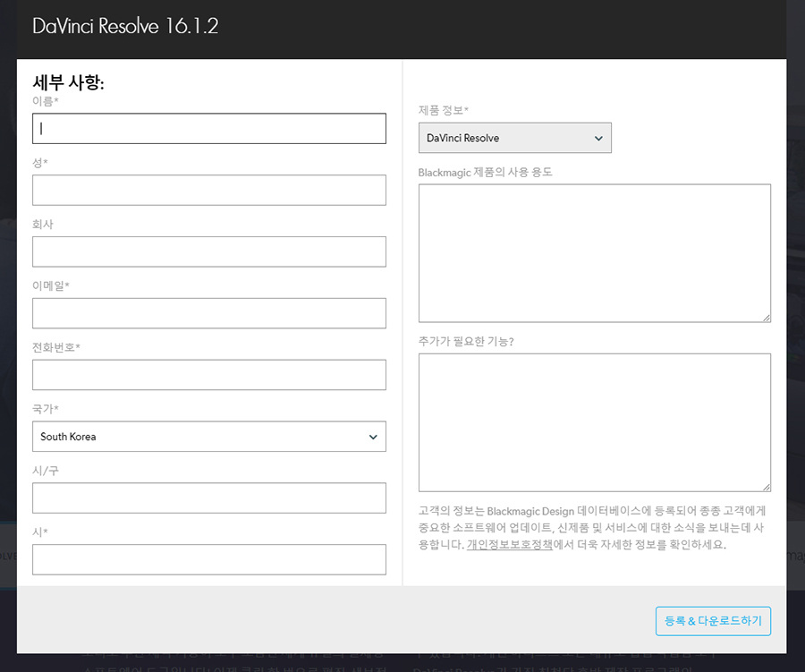Image resolution: width=805 pixels, height=672 pixels.
Task: Click the 이름 (first name) input field
Action: coord(209,129)
